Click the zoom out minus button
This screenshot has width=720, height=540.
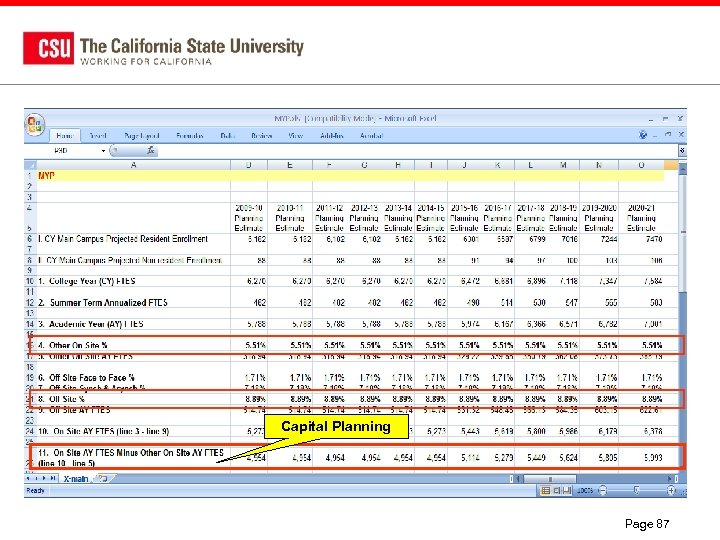602,490
